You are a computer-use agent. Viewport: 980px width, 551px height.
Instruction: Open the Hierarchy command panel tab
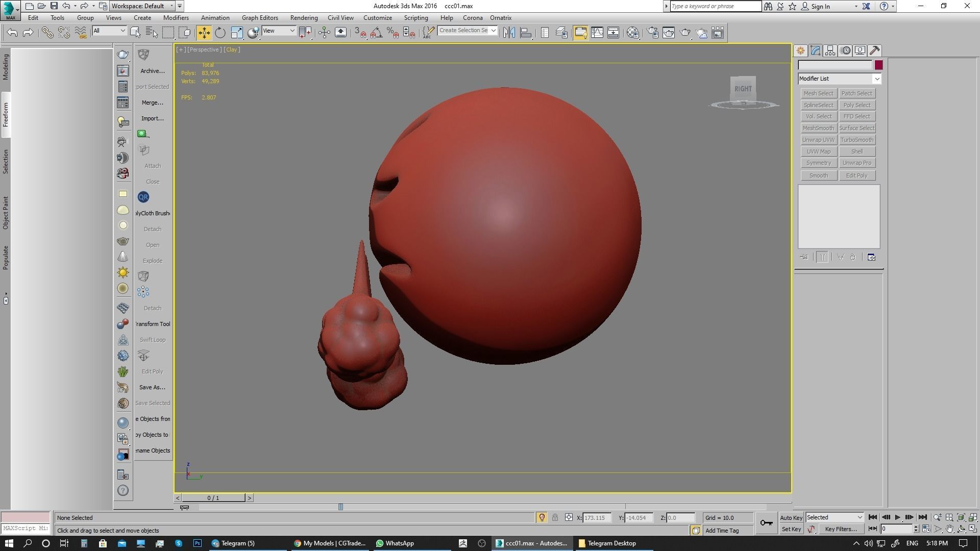[x=830, y=51]
